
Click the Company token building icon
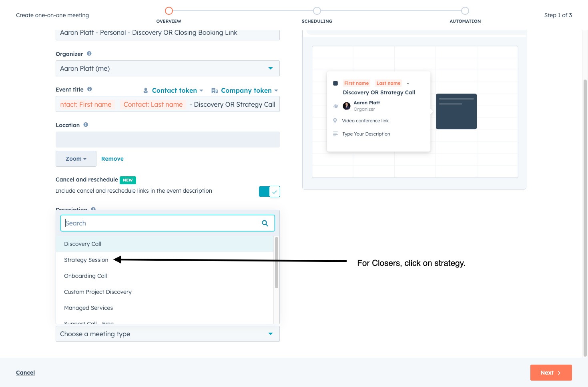[215, 91]
